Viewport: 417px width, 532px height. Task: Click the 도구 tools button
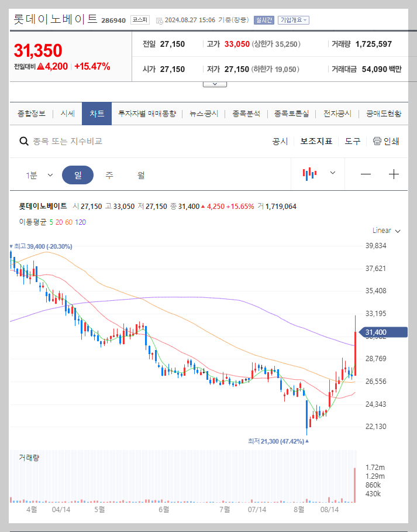coord(352,141)
